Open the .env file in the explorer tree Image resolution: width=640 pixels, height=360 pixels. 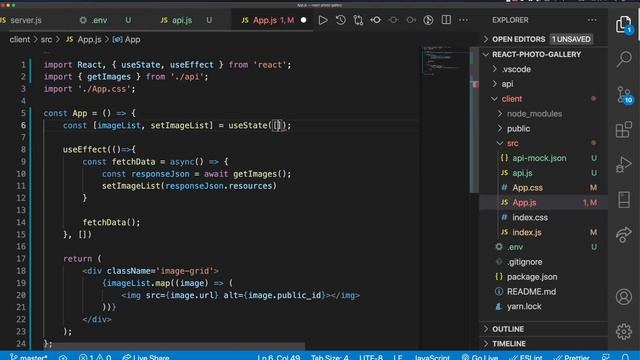pos(543,247)
